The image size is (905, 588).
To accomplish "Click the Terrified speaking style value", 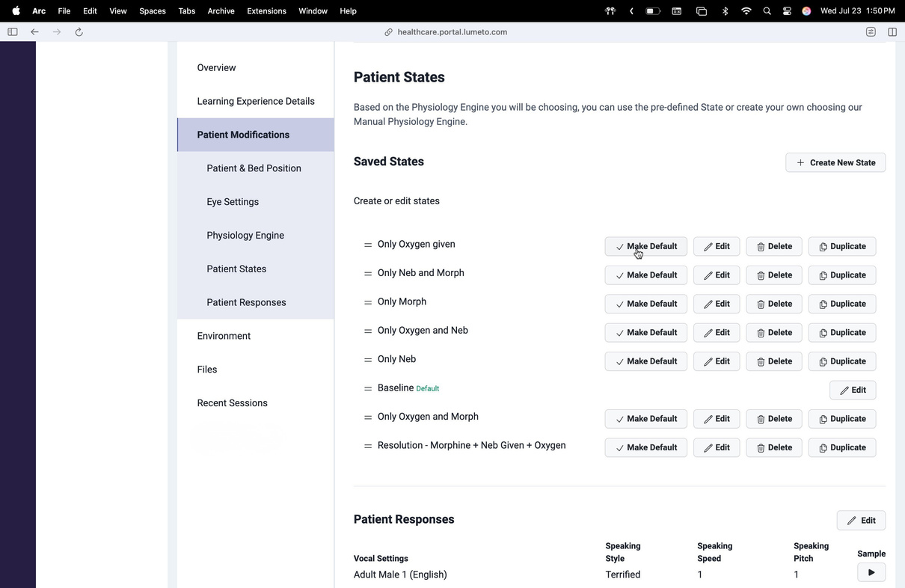I will [623, 575].
